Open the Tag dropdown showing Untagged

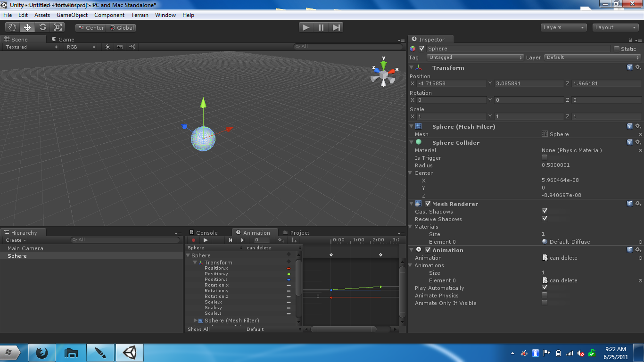coord(475,58)
